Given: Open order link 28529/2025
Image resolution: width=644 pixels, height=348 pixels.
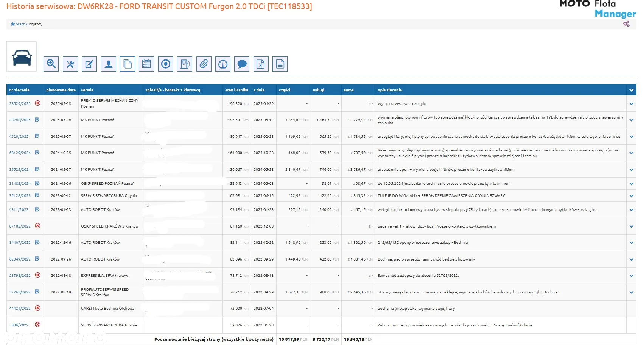Looking at the screenshot, I should 20,103.
